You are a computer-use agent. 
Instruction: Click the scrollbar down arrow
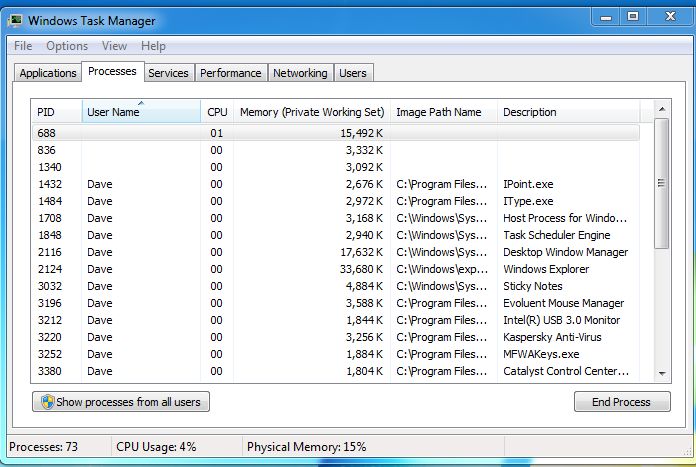662,374
